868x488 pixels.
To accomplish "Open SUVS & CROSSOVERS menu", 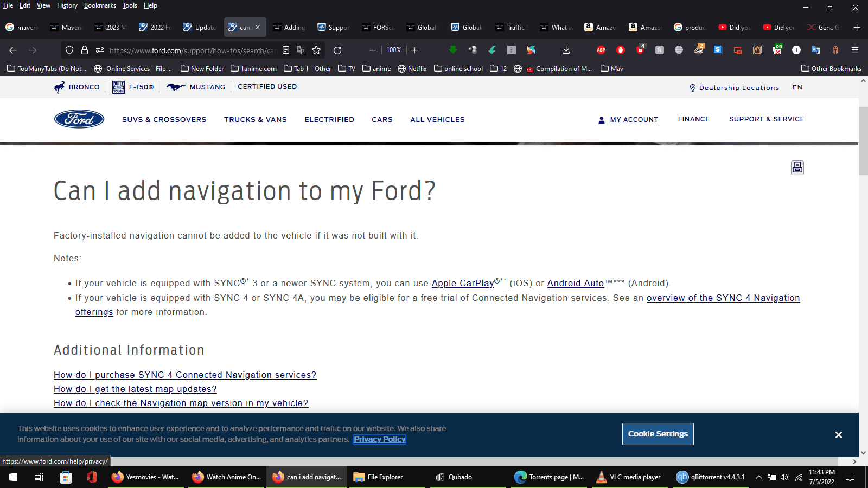I will click(164, 120).
